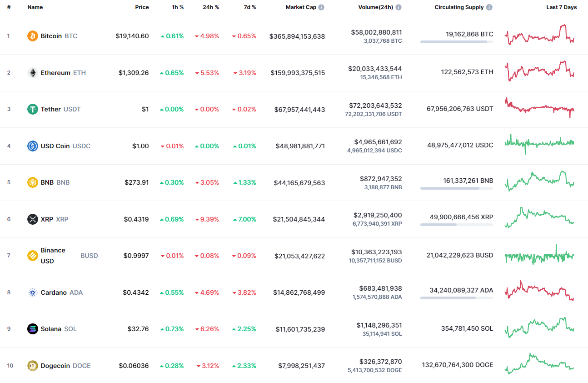Open the Market Cap info tooltip icon

(x=322, y=7)
